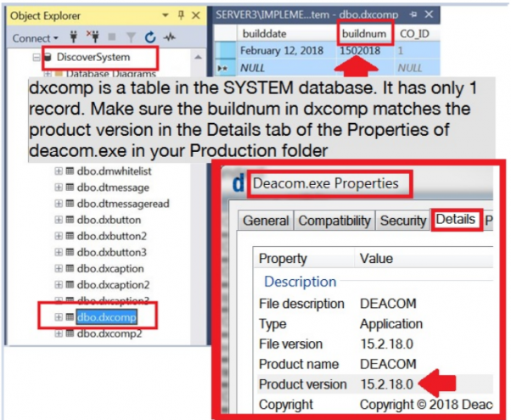Select the DiscoverSystem database
This screenshot has width=511, height=420.
tap(93, 57)
